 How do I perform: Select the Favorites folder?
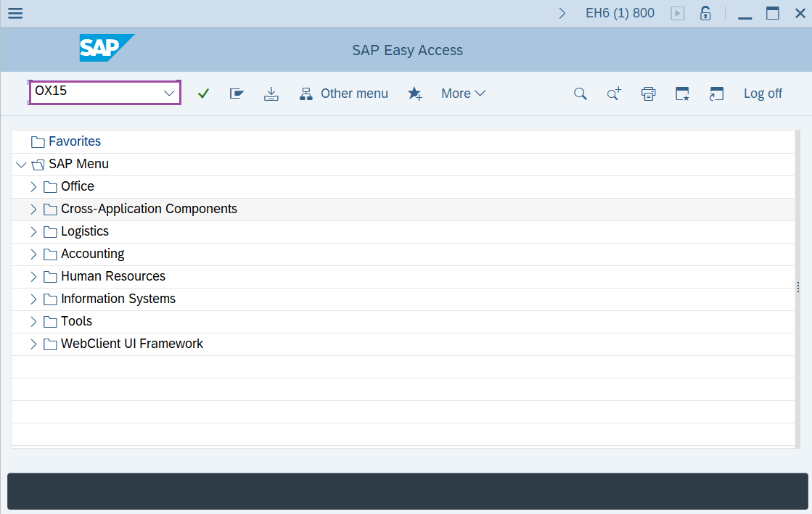[73, 141]
